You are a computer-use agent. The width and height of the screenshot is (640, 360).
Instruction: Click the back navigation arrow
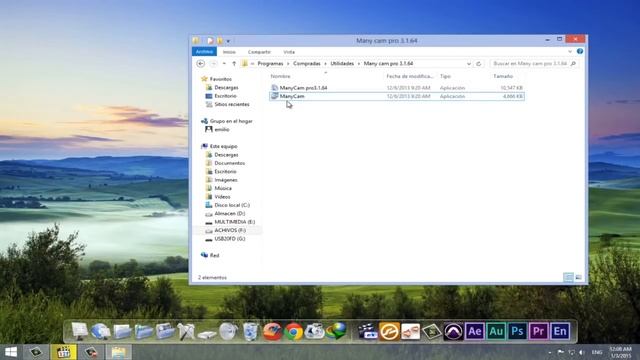[x=200, y=64]
